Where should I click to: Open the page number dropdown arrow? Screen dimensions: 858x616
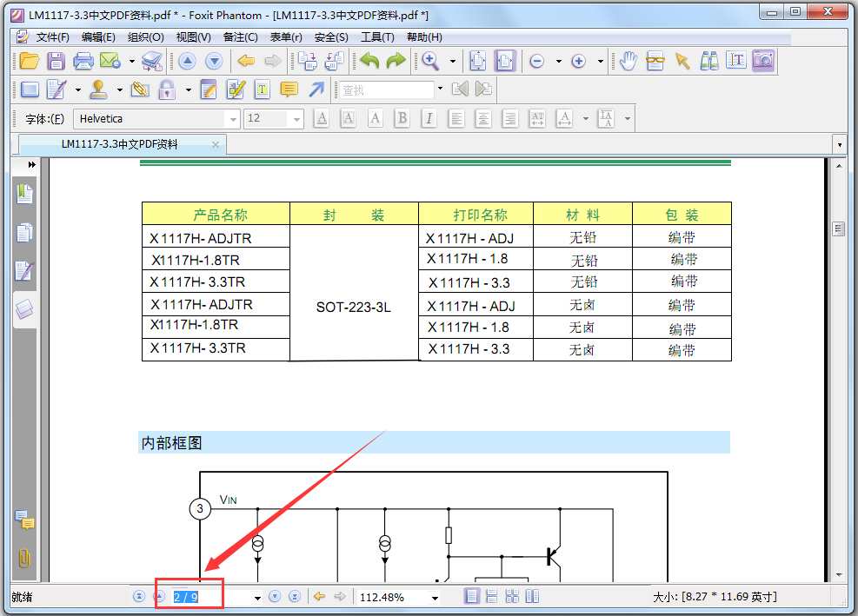tap(257, 598)
